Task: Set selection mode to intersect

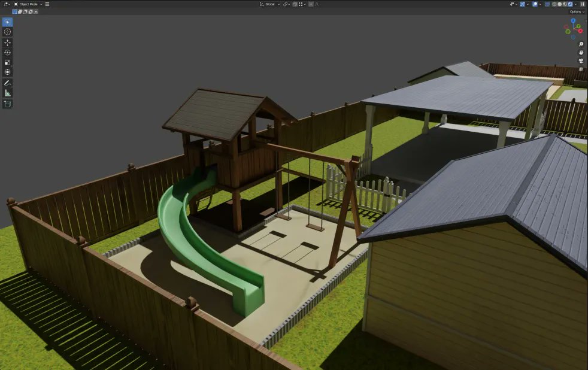Action: (35, 11)
